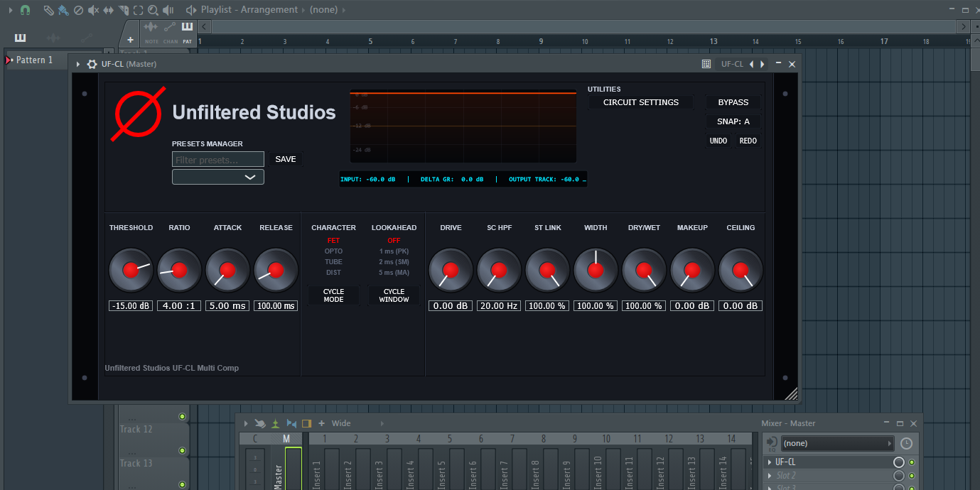Viewport: 980px width, 490px height.
Task: Open the mixer (none) preset dropdown
Action: tap(837, 443)
